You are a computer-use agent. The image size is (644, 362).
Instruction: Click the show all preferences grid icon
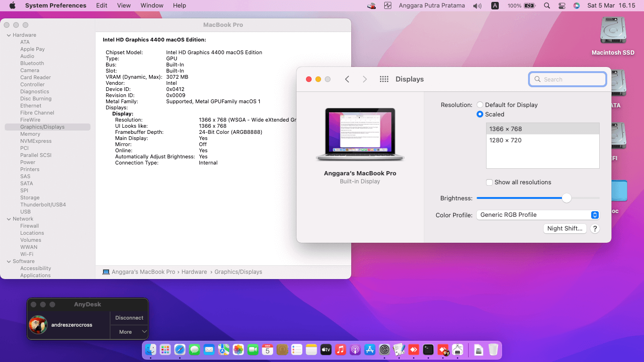[x=384, y=79]
